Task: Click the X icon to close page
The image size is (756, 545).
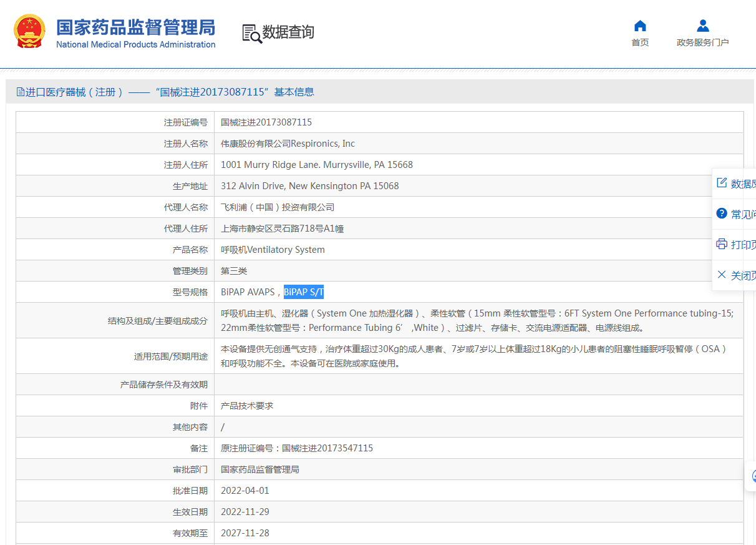Action: click(722, 275)
